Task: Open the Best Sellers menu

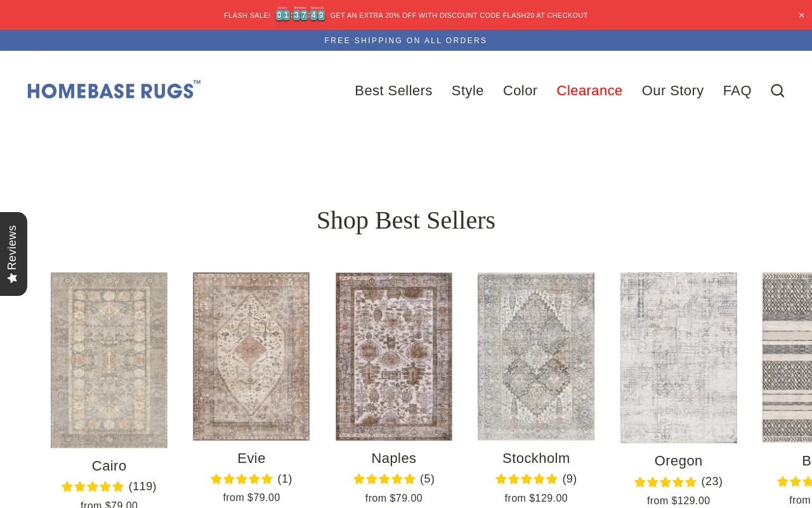Action: click(x=393, y=91)
